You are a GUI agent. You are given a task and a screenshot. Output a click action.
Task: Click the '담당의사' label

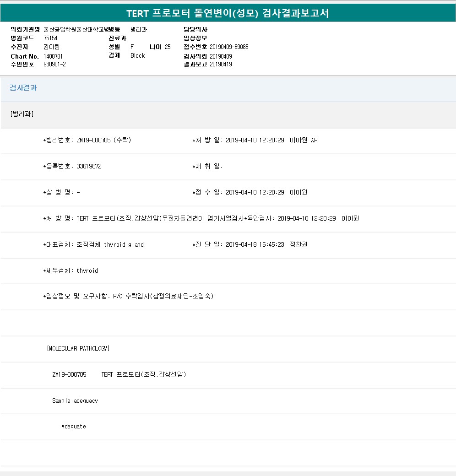pyautogui.click(x=195, y=29)
